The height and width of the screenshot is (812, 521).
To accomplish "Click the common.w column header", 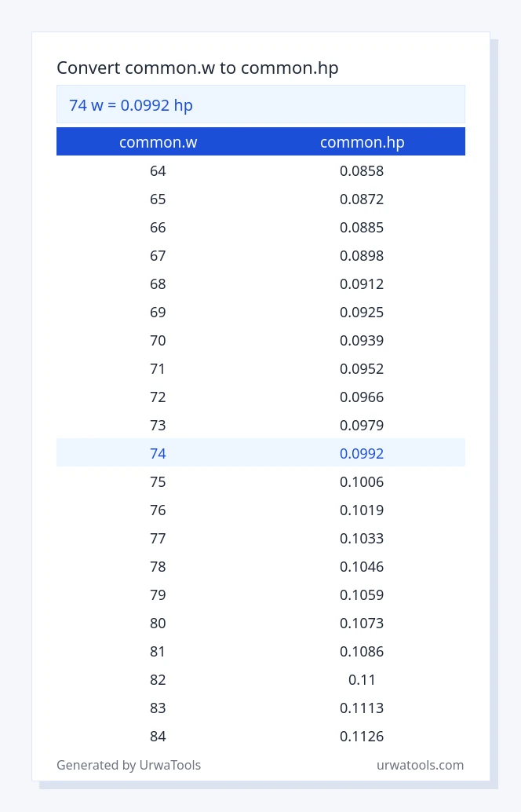I will [x=158, y=142].
